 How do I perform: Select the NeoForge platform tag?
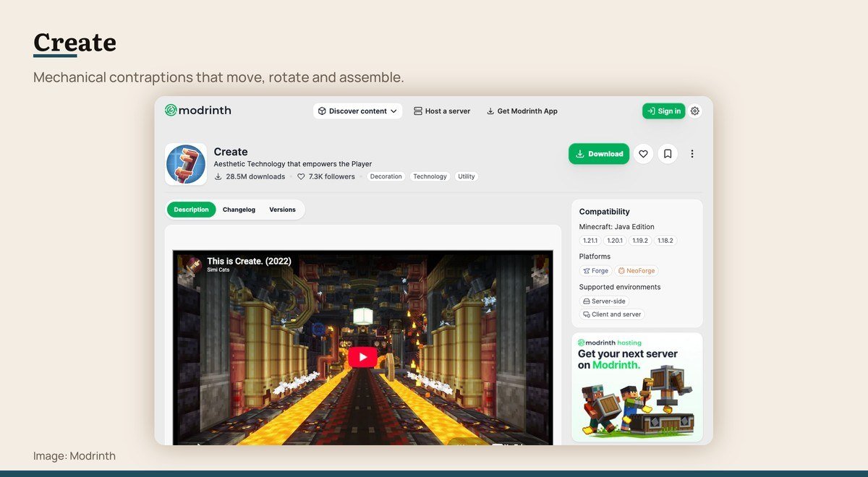637,271
